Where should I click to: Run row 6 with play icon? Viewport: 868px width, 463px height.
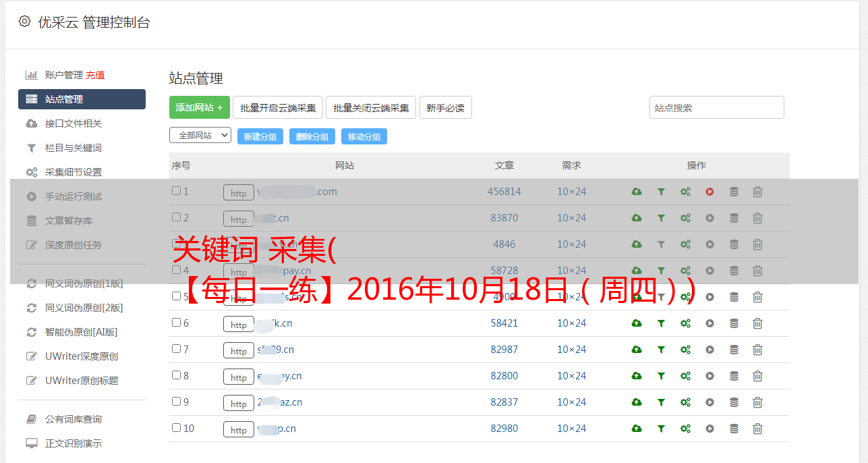coord(710,323)
